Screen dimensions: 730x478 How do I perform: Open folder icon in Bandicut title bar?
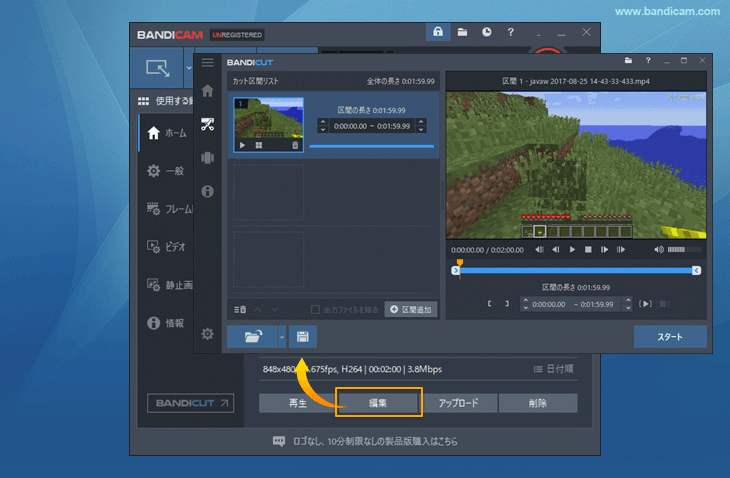point(628,61)
